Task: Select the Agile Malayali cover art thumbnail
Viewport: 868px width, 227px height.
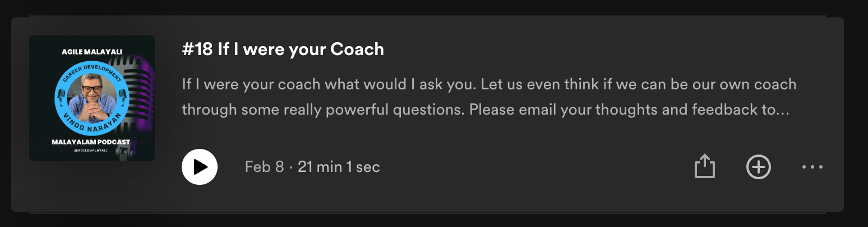Action: point(92,98)
